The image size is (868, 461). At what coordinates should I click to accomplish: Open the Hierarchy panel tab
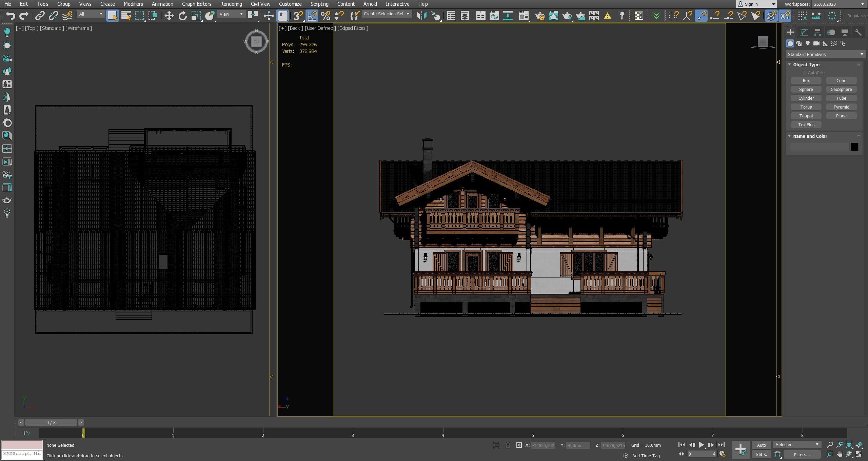point(817,32)
